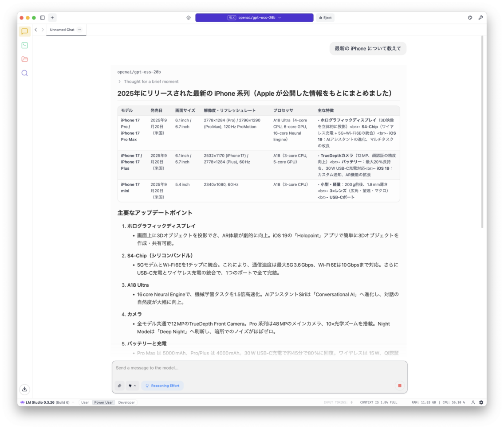This screenshot has height=429, width=504.
Task: Open the Developer terminal icon in the sidebar
Action: coord(24,45)
